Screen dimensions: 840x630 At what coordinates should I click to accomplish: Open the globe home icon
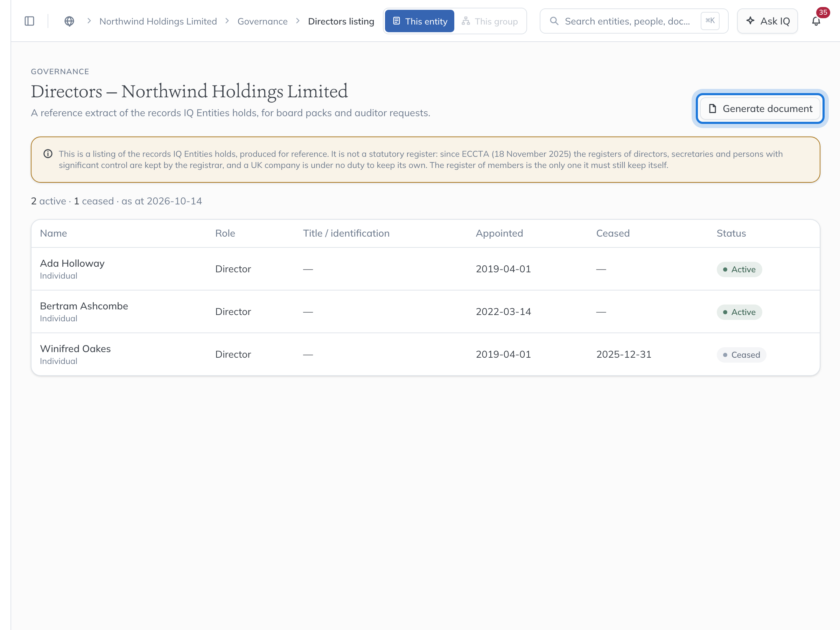69,21
